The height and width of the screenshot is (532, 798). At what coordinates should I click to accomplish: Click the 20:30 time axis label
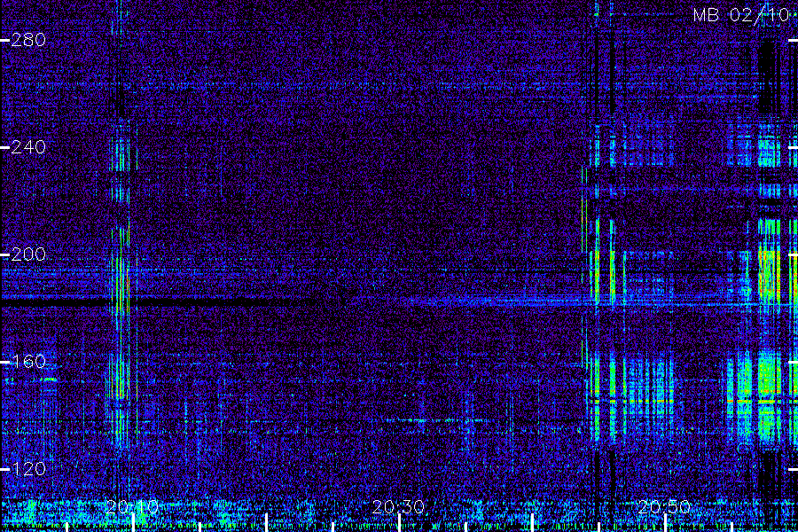[398, 507]
